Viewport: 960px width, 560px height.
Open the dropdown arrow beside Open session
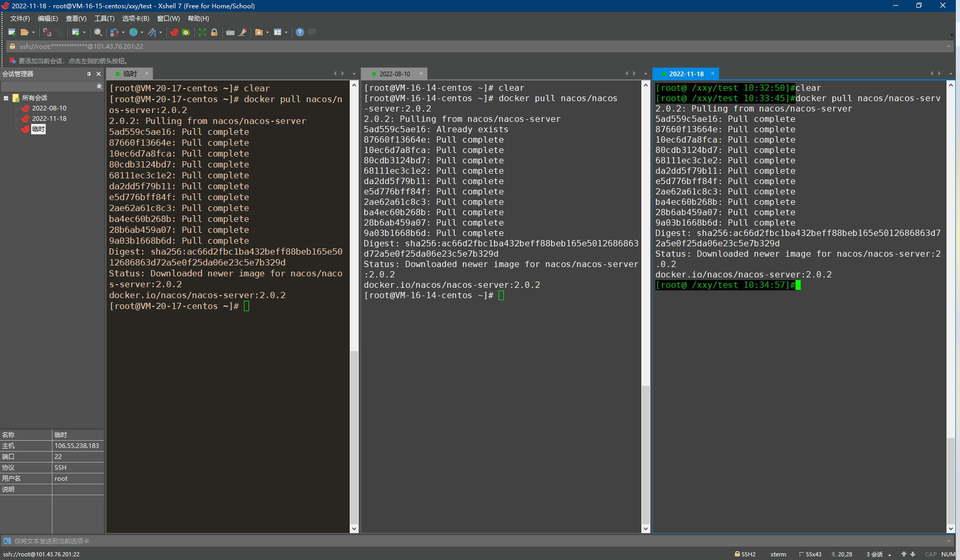coord(33,32)
